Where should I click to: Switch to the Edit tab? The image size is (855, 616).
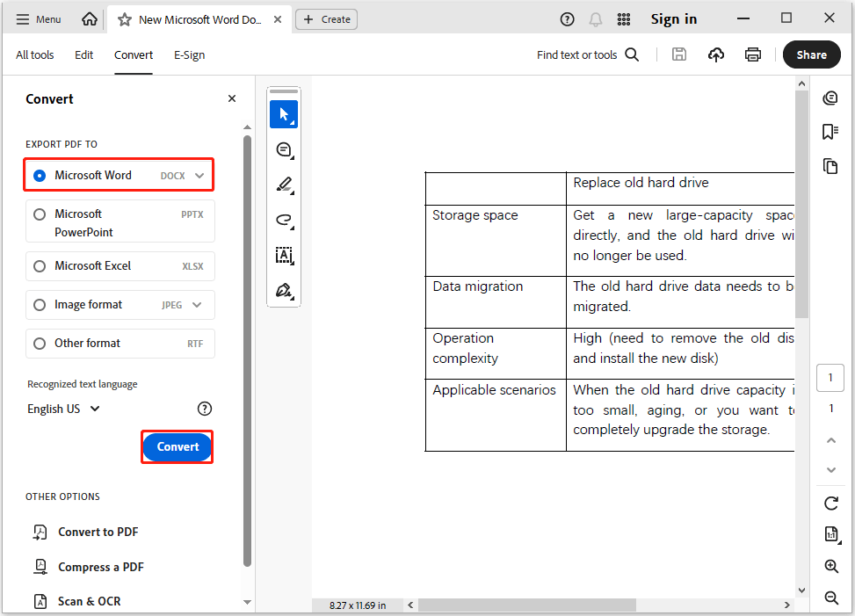[x=83, y=54]
